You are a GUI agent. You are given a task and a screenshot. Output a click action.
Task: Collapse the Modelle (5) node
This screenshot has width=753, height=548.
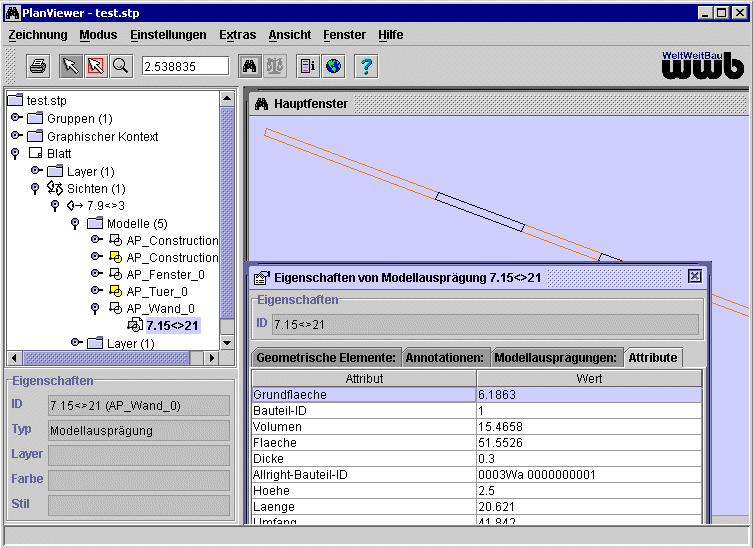point(75,224)
